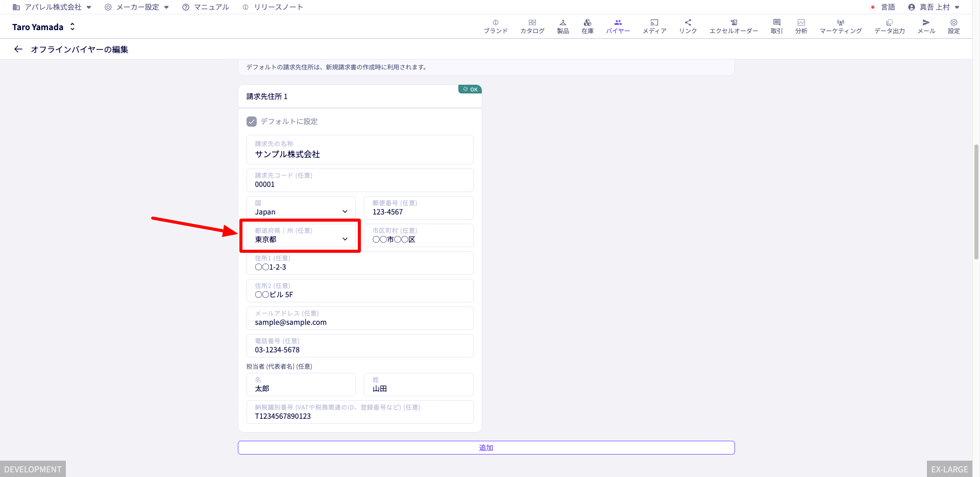Viewport: 980px width, 477px height.
Task: Open エクセルオーダー (Excel order) page
Action: 733,27
